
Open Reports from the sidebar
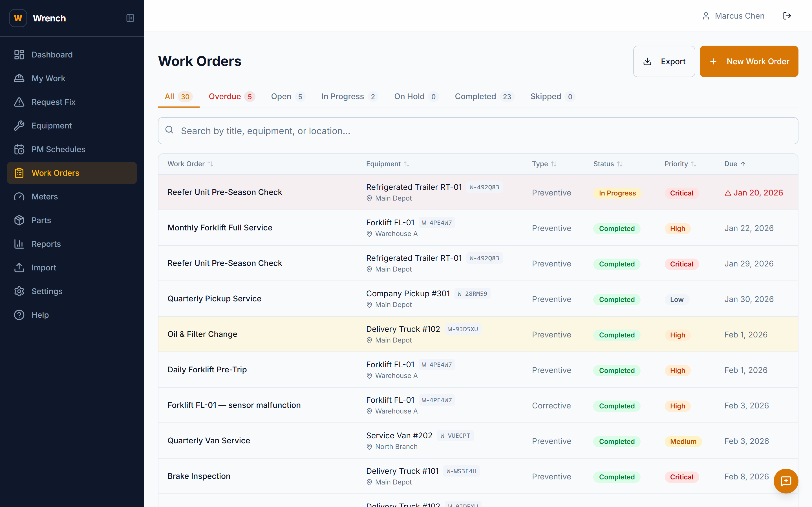coord(46,244)
